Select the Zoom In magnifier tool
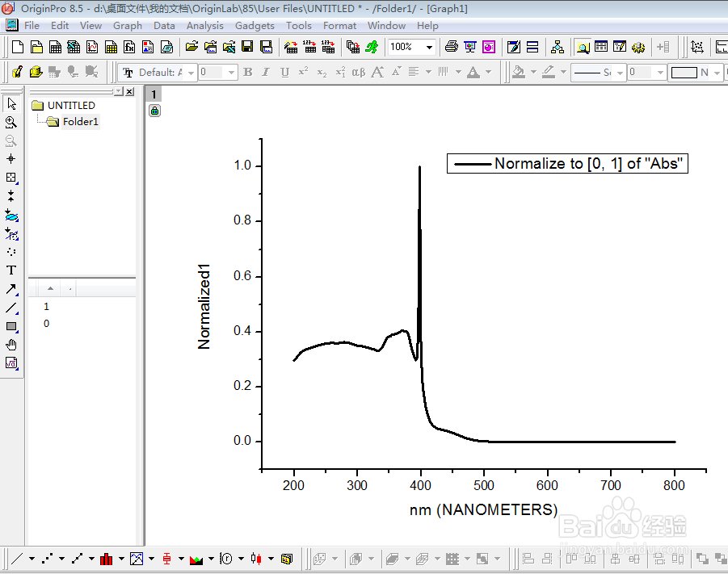The image size is (728, 574). click(x=11, y=123)
